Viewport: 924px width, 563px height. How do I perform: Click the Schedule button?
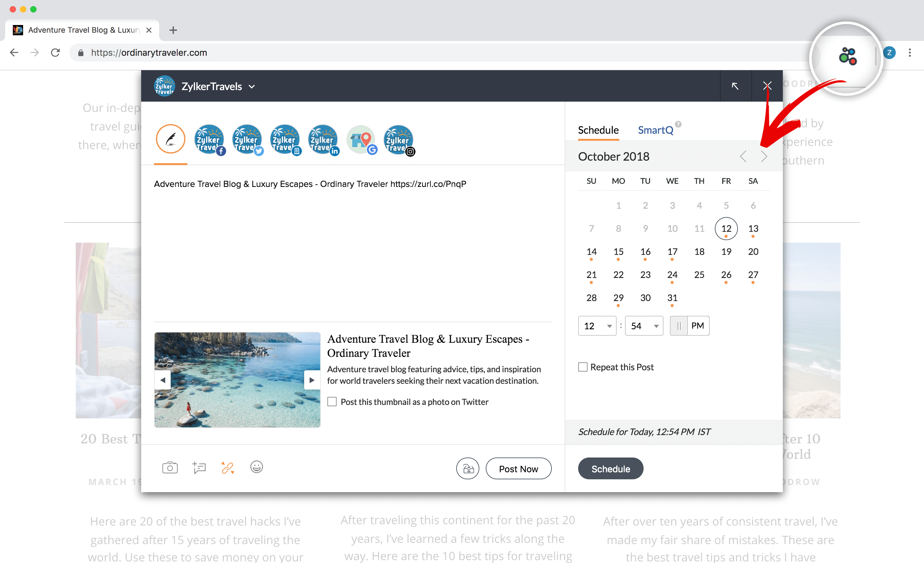coord(609,469)
